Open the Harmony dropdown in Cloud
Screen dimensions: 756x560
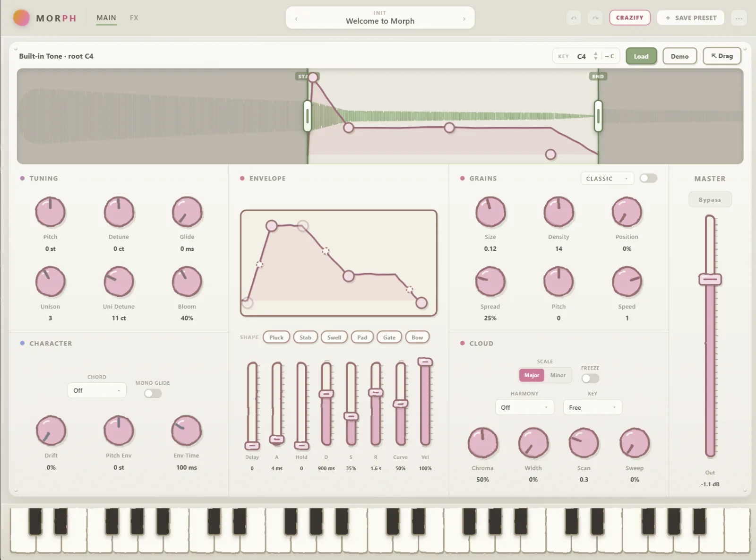pos(524,407)
